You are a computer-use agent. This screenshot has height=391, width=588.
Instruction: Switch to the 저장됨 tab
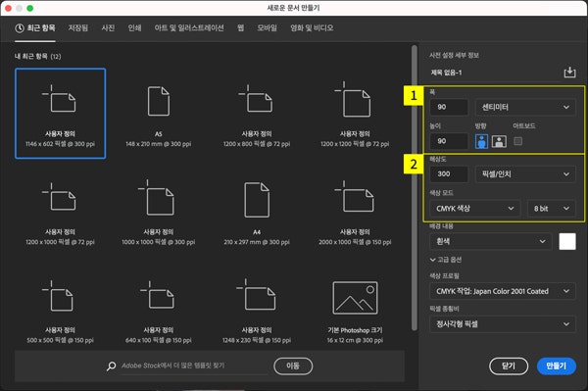pyautogui.click(x=78, y=28)
